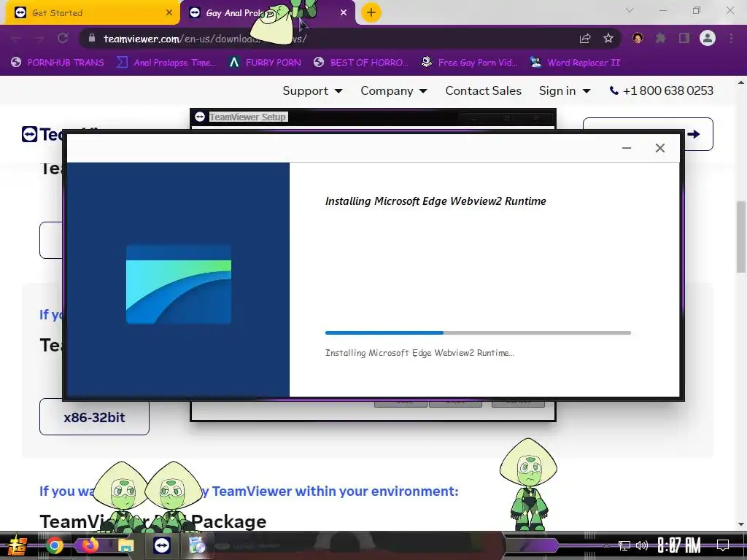Bookmark this page with the star
The image size is (747, 560).
point(608,39)
